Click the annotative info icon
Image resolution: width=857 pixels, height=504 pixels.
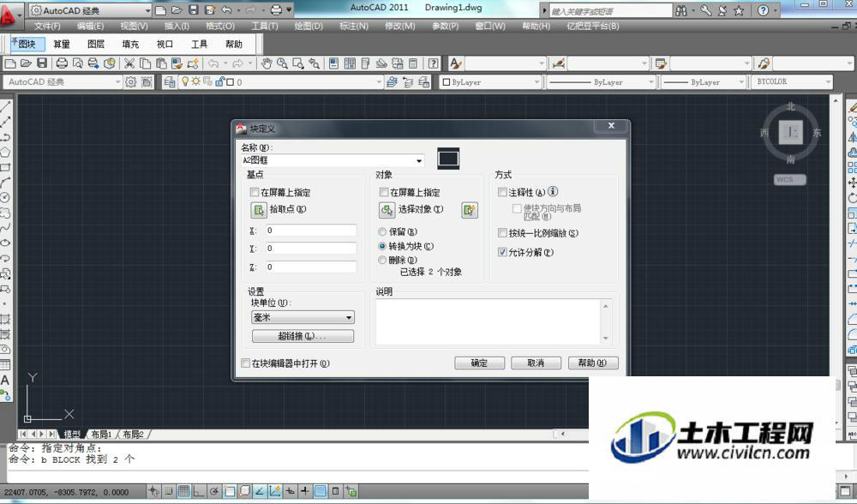click(x=553, y=191)
